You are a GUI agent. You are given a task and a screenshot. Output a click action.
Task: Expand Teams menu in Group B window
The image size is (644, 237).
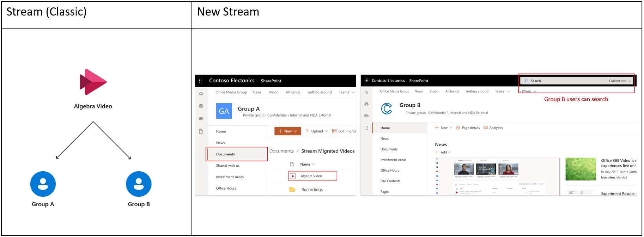(509, 91)
